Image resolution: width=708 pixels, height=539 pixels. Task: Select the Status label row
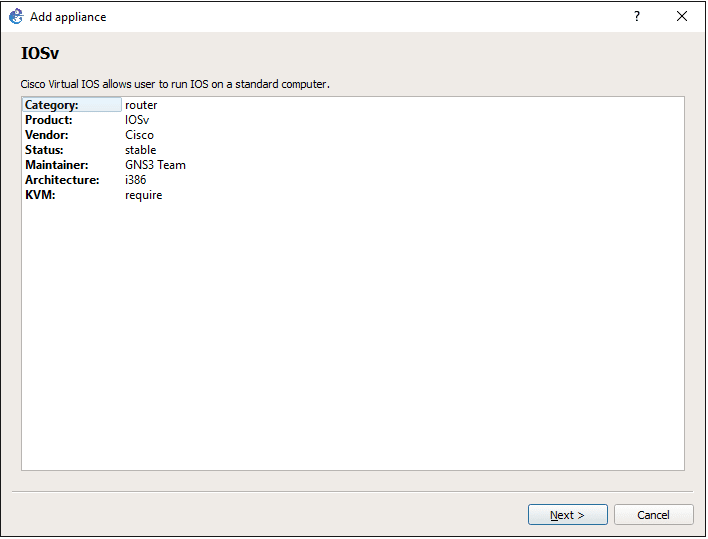click(x=45, y=150)
